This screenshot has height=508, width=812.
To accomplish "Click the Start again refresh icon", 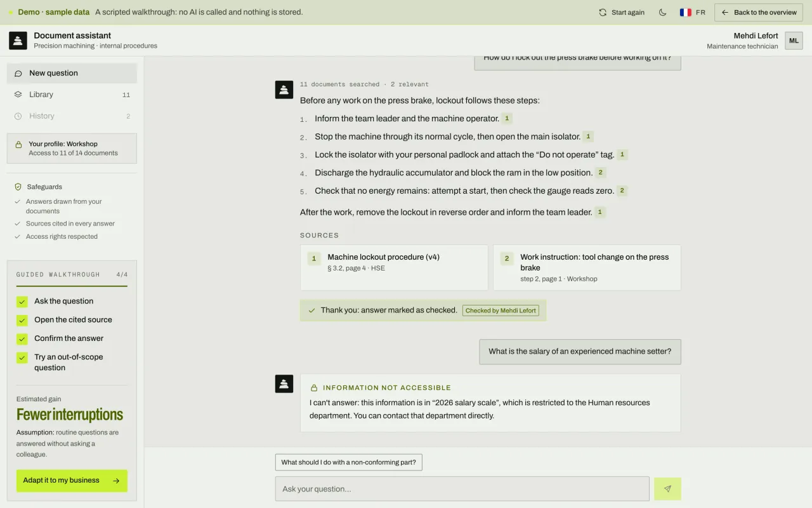I will 603,12.
